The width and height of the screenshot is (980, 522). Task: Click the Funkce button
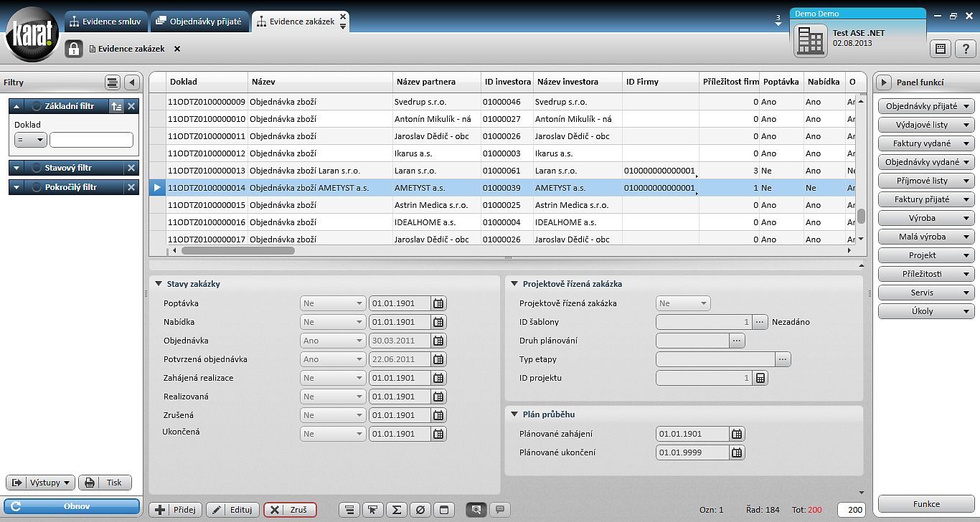pyautogui.click(x=927, y=503)
